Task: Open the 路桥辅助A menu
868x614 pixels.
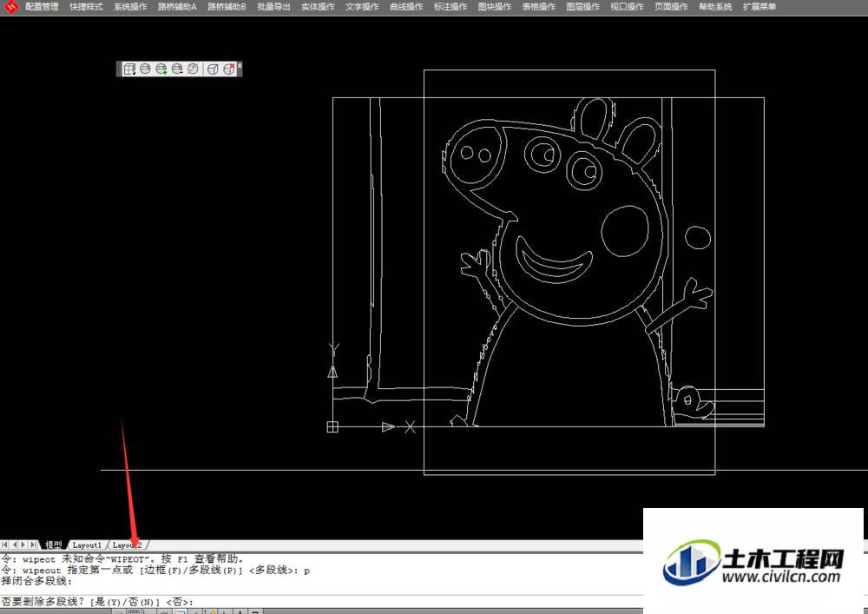Action: (177, 7)
